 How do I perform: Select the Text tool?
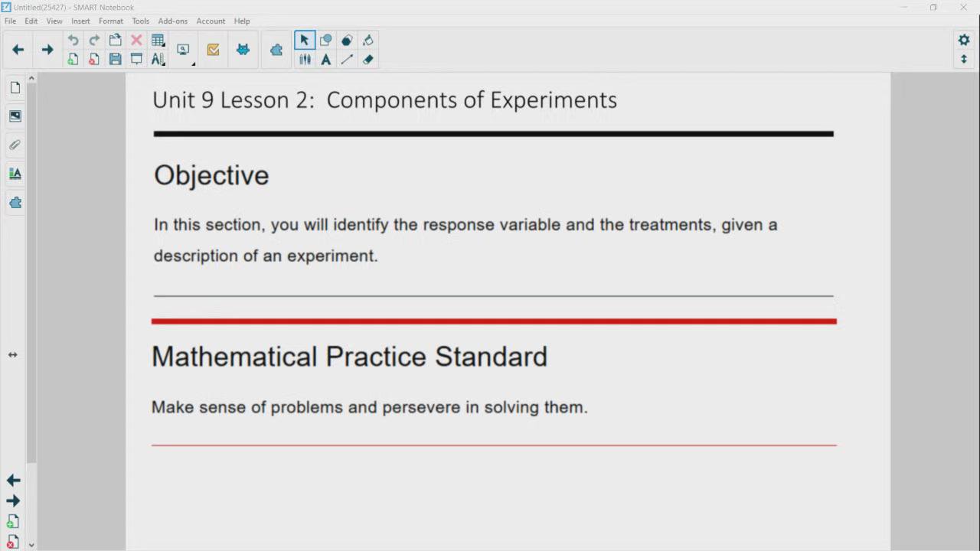(x=325, y=59)
